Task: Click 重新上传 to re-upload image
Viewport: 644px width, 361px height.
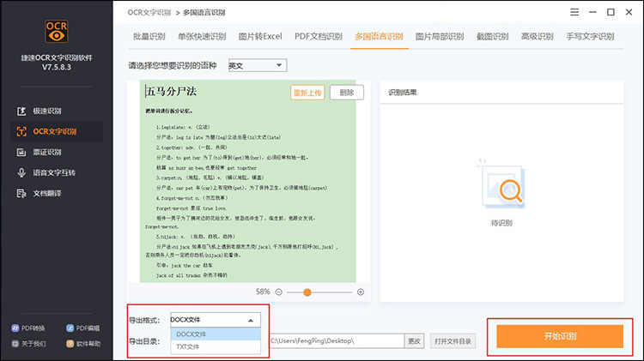Action: [x=307, y=93]
